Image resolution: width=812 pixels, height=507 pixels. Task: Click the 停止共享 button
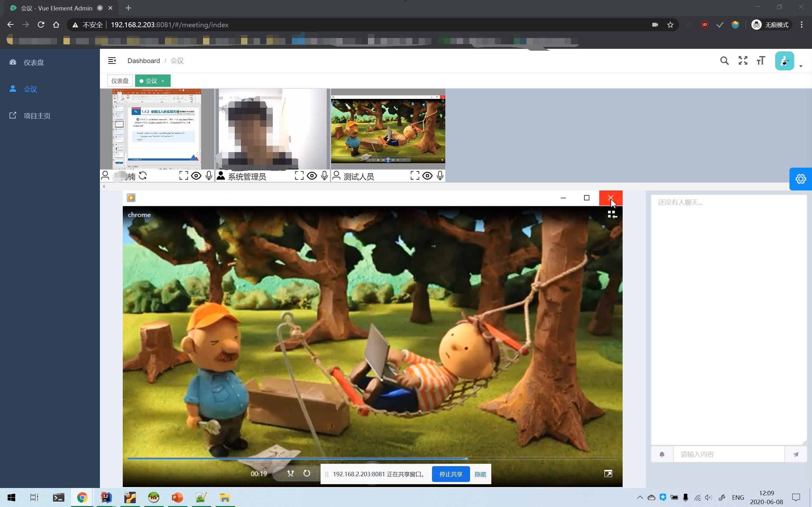450,474
